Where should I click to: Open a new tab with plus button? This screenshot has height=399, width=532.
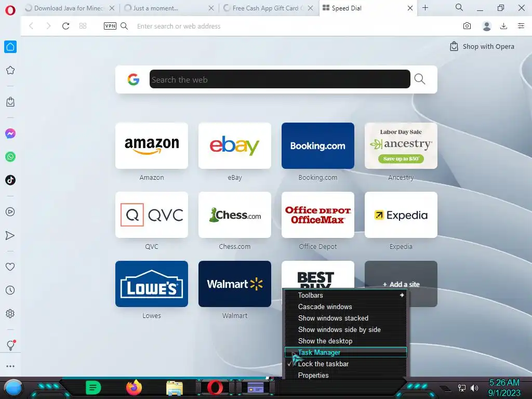point(425,8)
